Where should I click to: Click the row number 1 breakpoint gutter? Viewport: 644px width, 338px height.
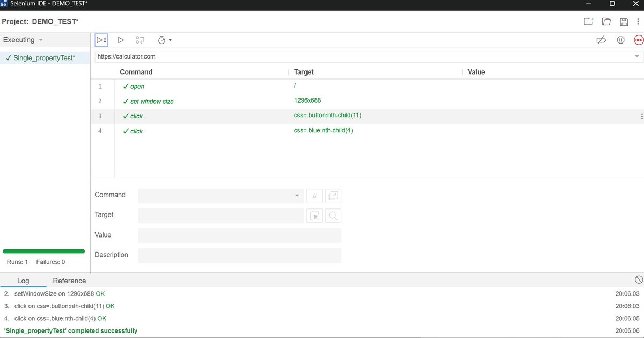[100, 87]
